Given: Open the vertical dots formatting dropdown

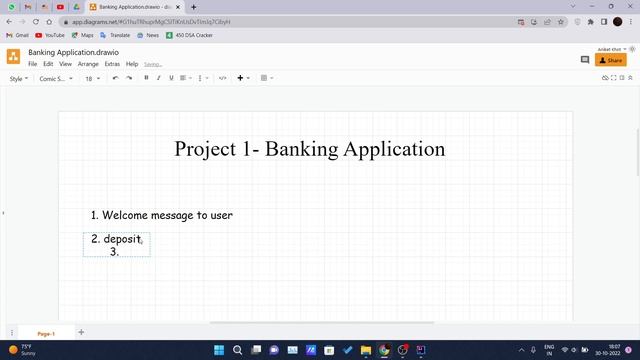Looking at the screenshot, I should coord(203,78).
